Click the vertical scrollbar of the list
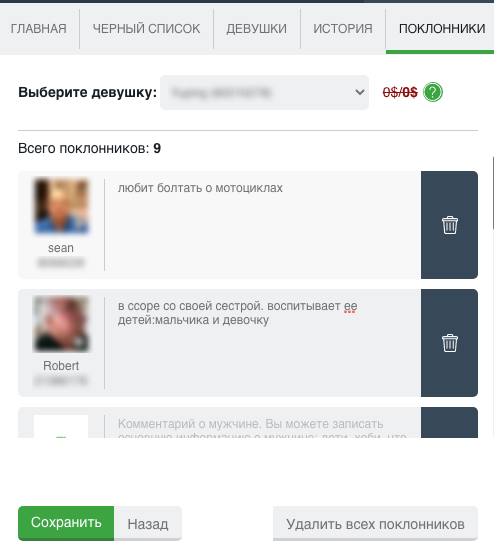This screenshot has height=547, width=494. point(493,193)
